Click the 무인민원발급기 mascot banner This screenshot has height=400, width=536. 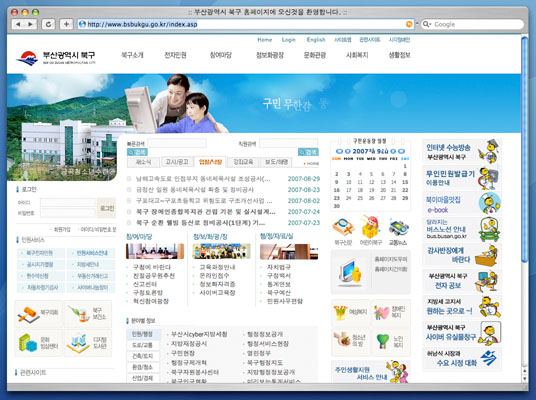coord(462,178)
